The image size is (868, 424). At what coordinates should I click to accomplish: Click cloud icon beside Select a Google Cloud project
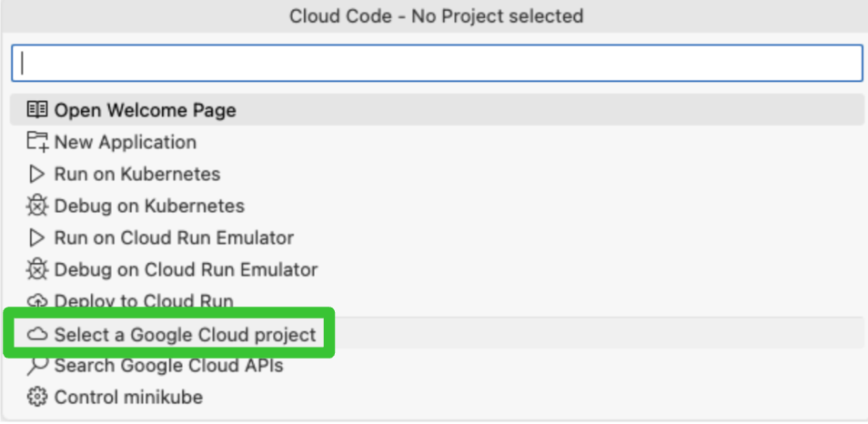pos(37,335)
